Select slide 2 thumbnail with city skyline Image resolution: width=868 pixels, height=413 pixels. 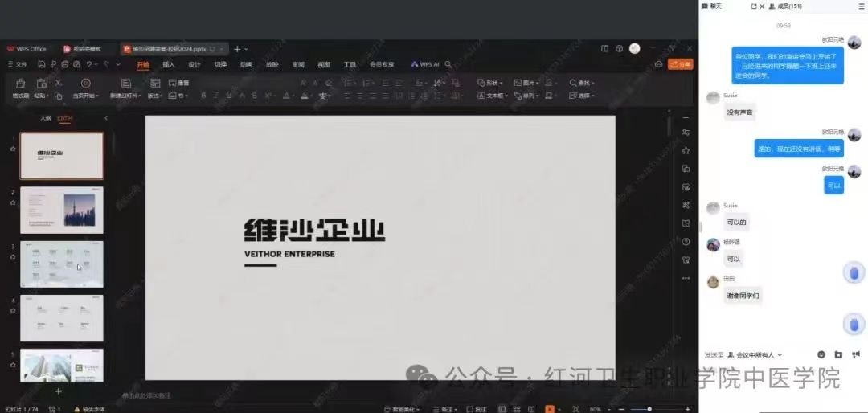click(62, 210)
